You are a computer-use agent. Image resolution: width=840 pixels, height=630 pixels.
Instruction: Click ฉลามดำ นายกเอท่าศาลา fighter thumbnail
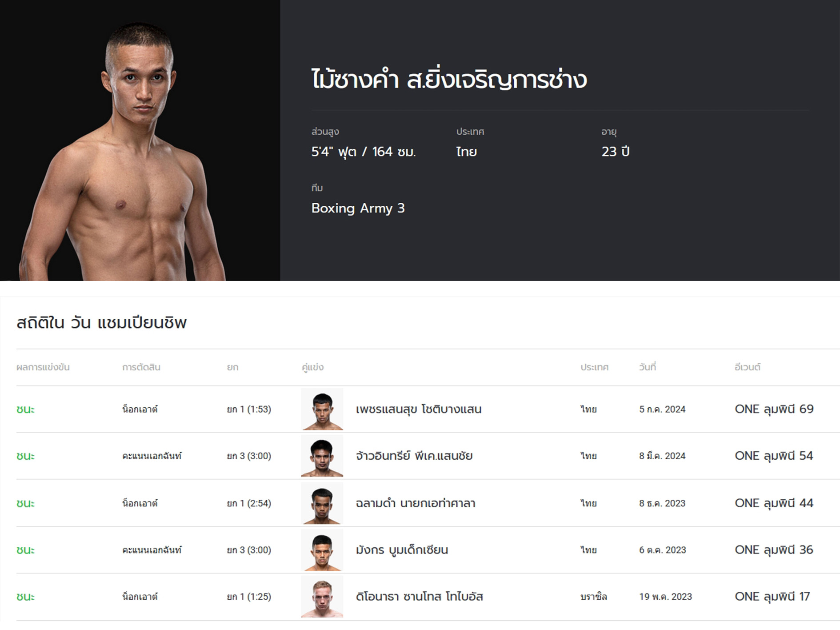[322, 503]
